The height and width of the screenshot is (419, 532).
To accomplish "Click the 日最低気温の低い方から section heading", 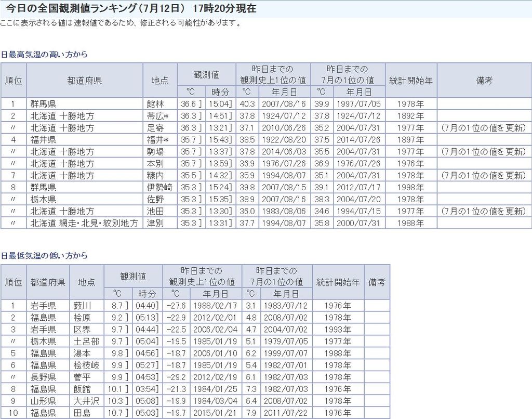I will (x=44, y=256).
